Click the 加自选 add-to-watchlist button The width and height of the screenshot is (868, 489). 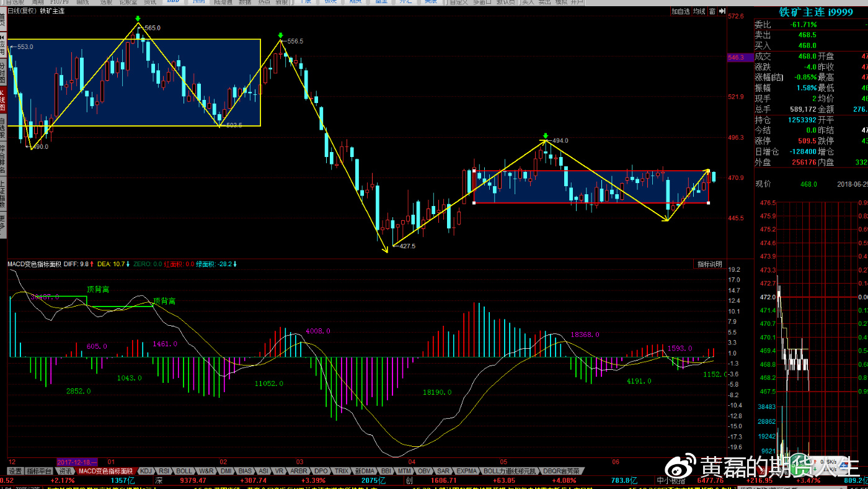click(680, 11)
